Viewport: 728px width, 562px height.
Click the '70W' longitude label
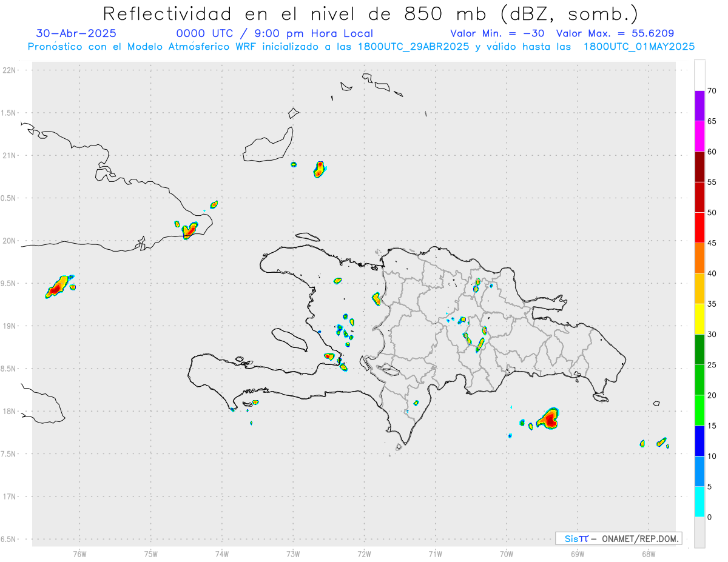tap(507, 554)
